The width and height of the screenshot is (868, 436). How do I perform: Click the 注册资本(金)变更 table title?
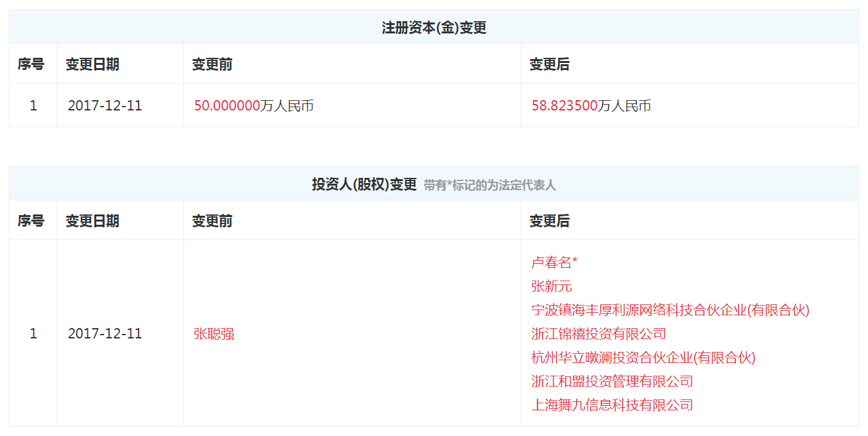434,28
